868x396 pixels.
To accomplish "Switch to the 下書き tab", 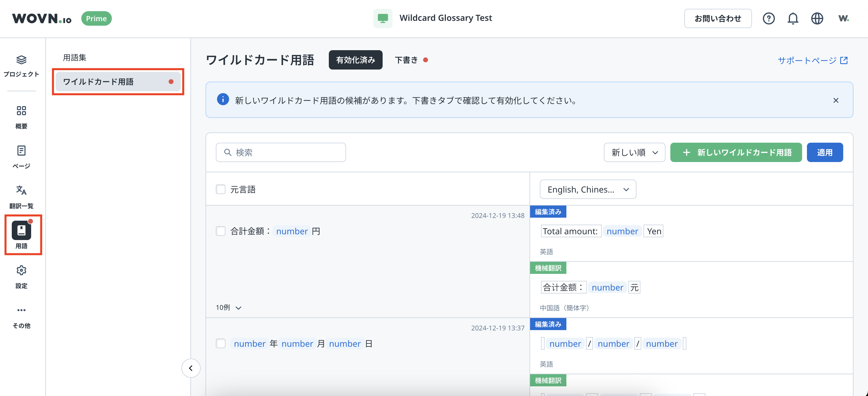I will tap(406, 60).
